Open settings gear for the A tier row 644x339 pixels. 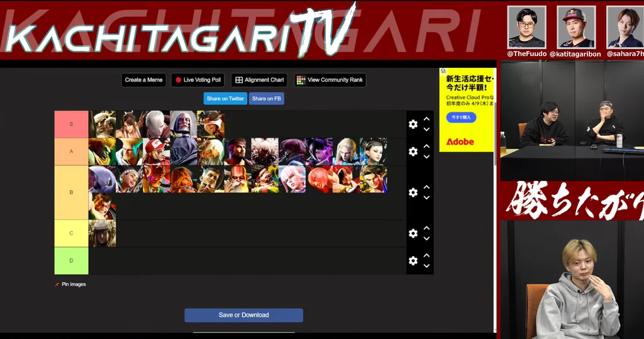pyautogui.click(x=413, y=152)
